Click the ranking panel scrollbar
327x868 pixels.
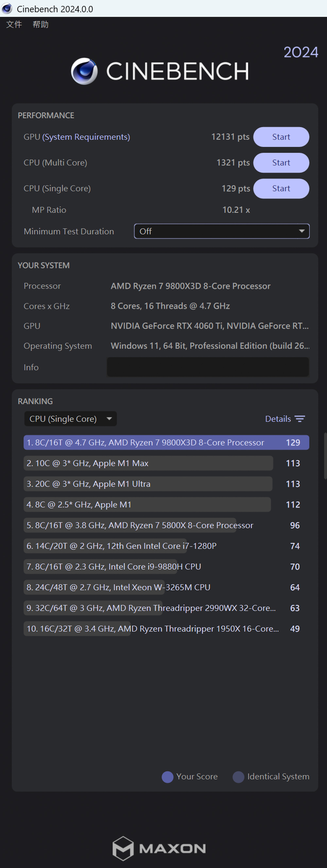(325, 455)
